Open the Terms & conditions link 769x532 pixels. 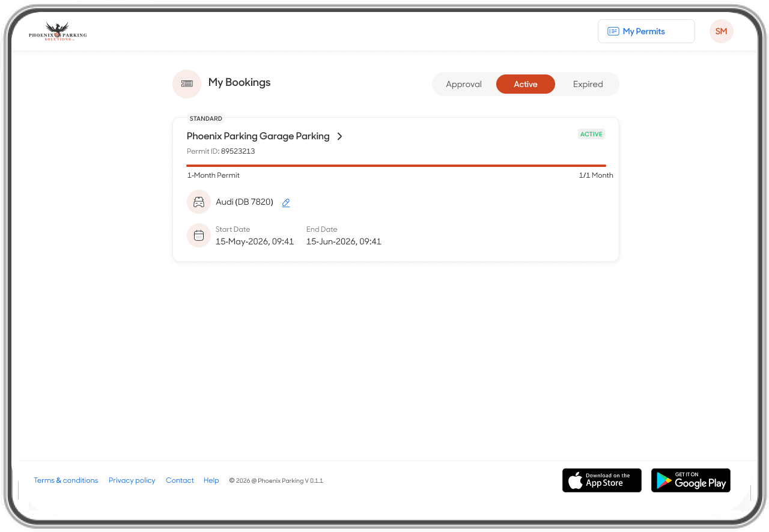pos(66,480)
